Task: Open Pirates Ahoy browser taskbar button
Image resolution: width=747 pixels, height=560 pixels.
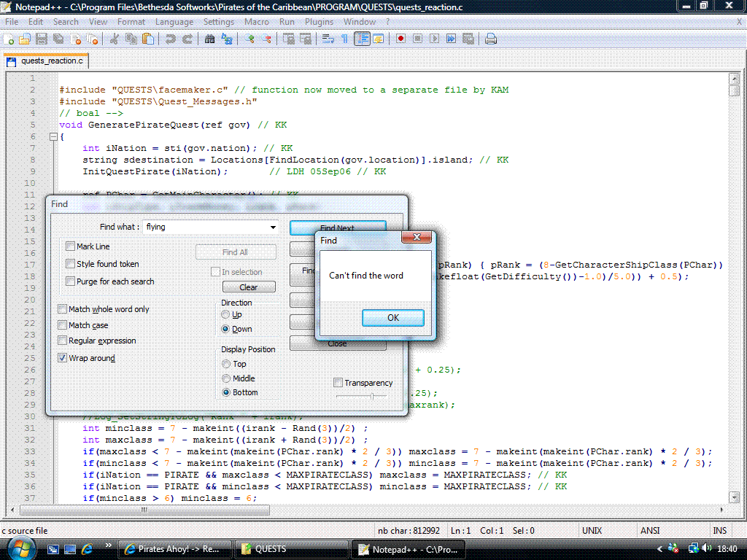Action: click(x=174, y=549)
